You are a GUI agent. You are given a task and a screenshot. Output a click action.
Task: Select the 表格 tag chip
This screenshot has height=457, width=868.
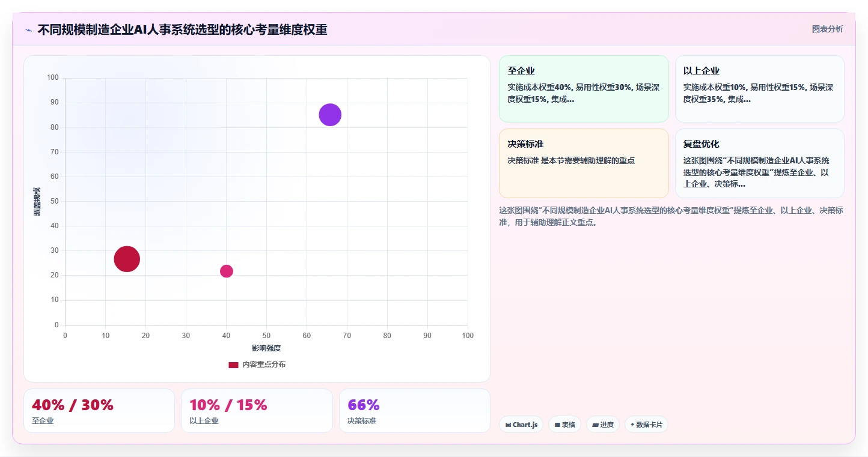pyautogui.click(x=564, y=425)
